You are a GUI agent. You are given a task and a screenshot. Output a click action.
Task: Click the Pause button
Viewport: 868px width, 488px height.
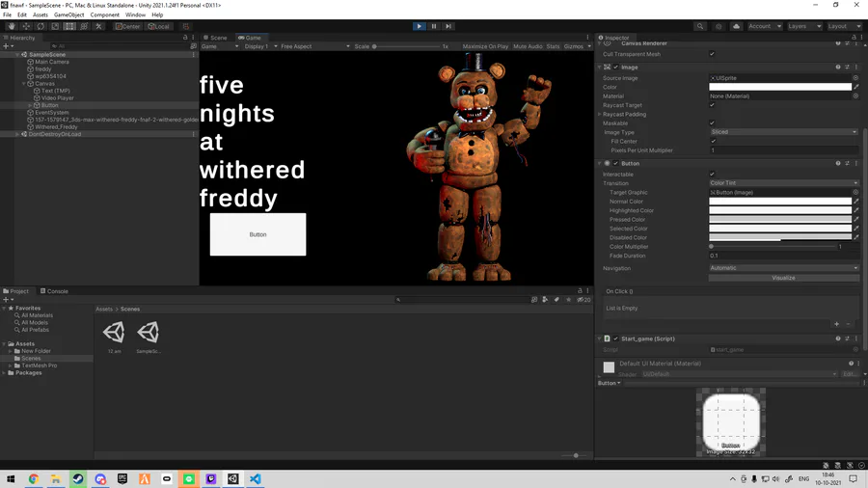pos(434,26)
